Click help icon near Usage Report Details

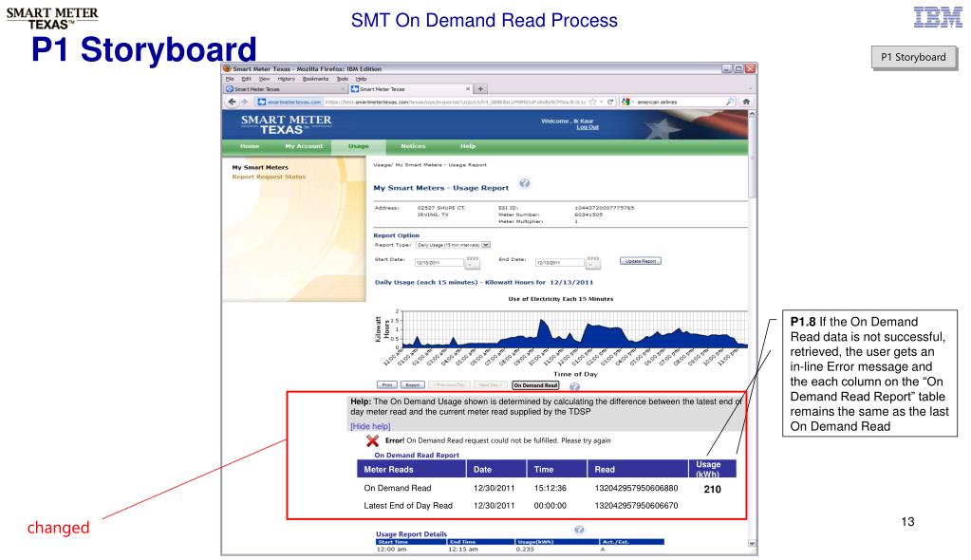[579, 530]
